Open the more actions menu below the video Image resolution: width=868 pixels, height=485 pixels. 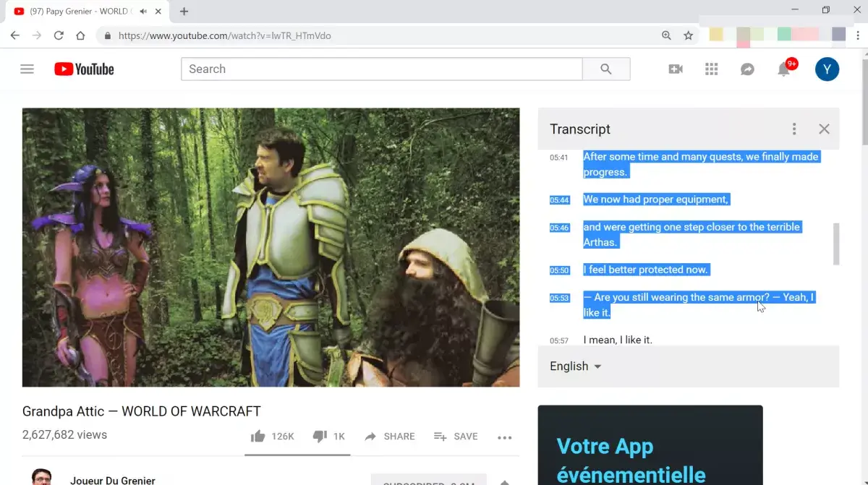click(x=504, y=436)
